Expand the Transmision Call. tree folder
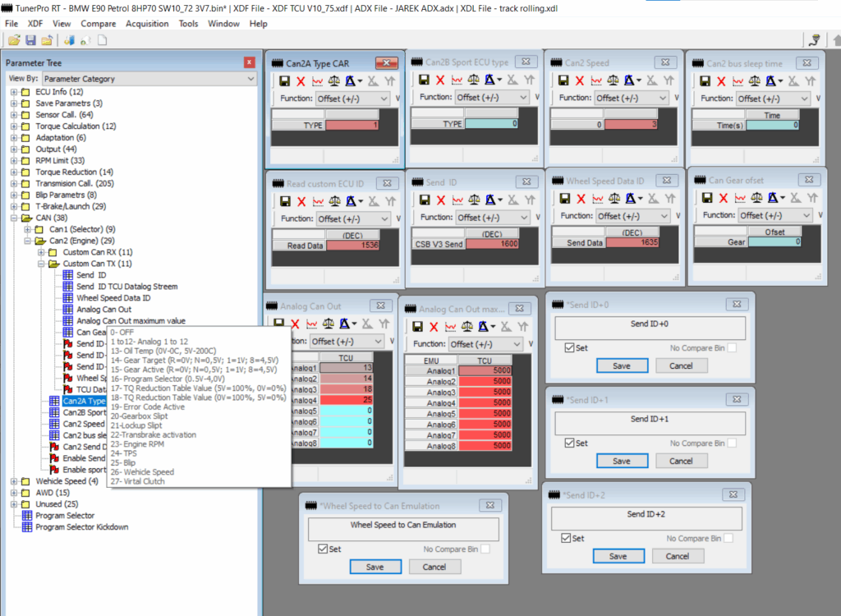Screen dimensions: 841x616 [x=14, y=184]
